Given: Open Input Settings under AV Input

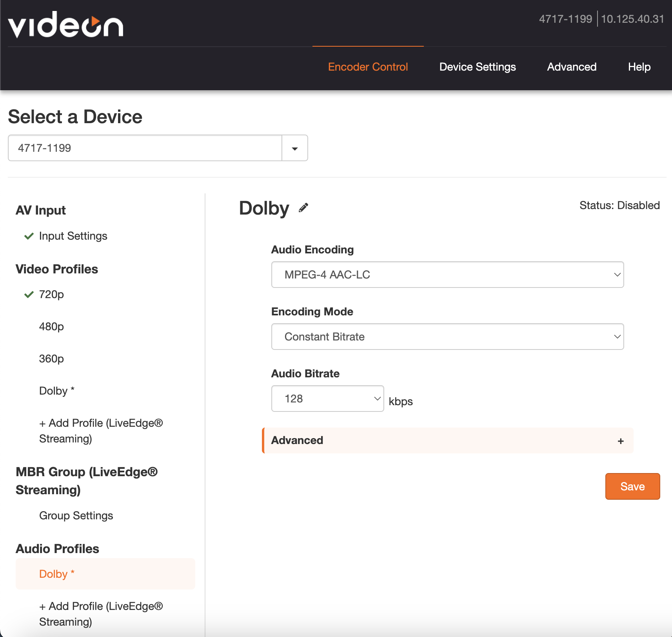Looking at the screenshot, I should pos(73,236).
